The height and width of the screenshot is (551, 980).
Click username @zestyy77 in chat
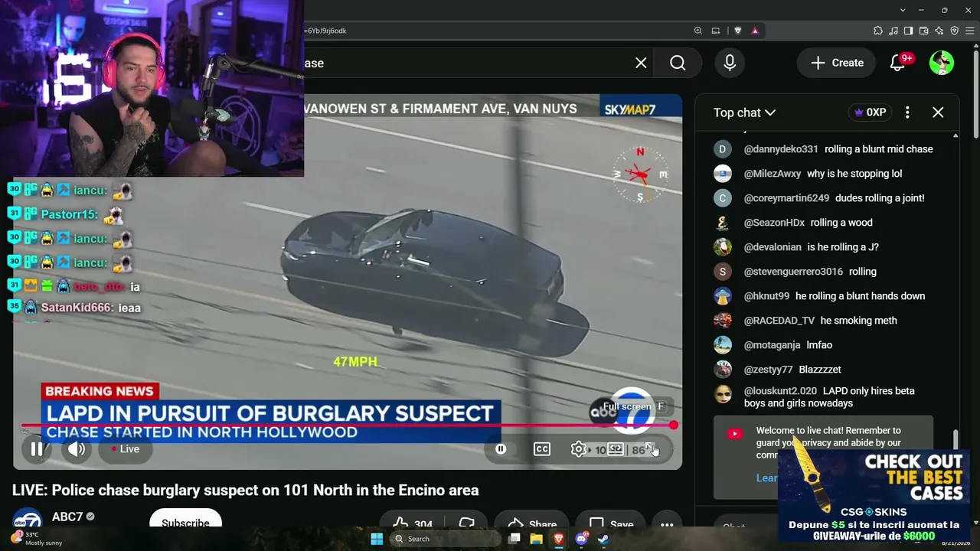pos(768,370)
